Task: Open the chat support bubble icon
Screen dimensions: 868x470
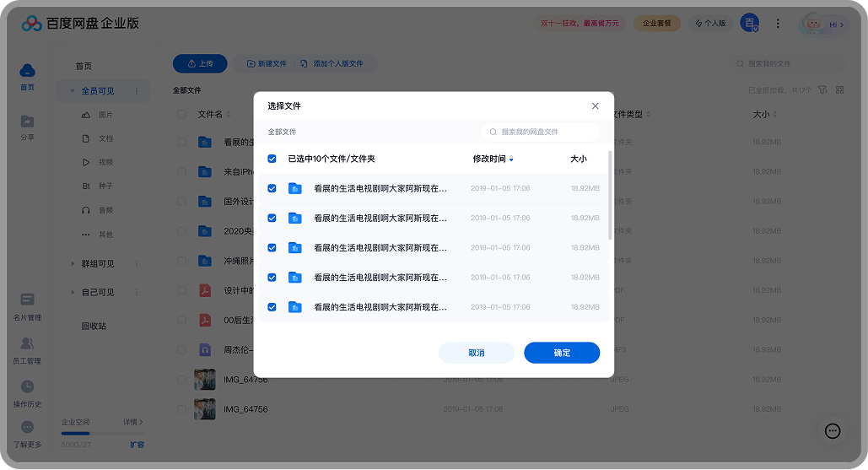Action: point(833,431)
